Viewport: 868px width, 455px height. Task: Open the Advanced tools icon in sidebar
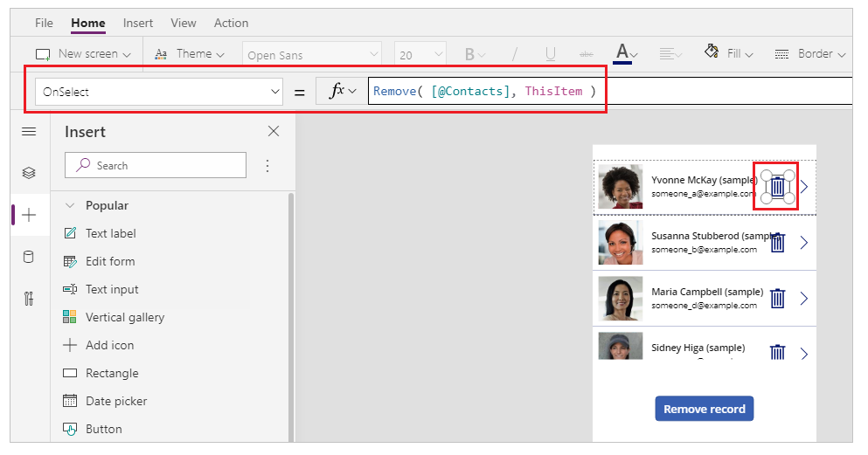(x=29, y=299)
